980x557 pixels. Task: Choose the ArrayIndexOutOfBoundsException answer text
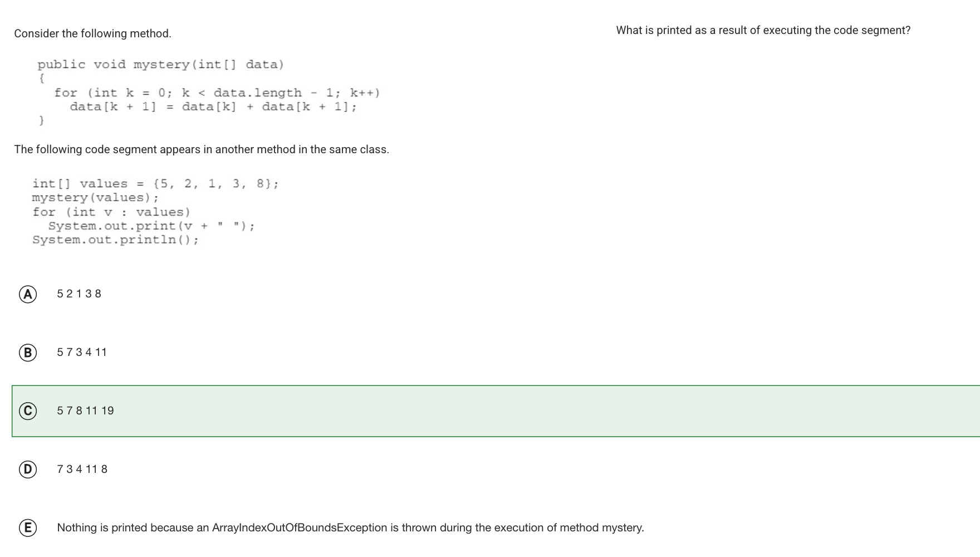tap(350, 527)
